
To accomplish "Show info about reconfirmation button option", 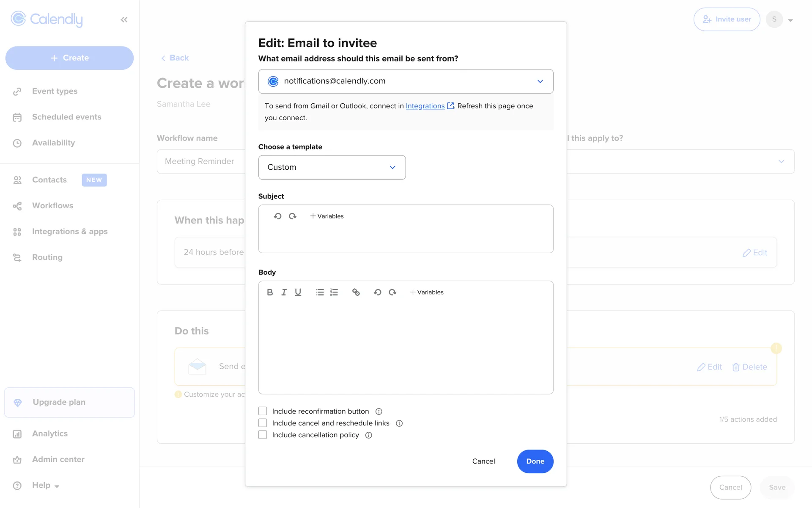I will pyautogui.click(x=379, y=411).
